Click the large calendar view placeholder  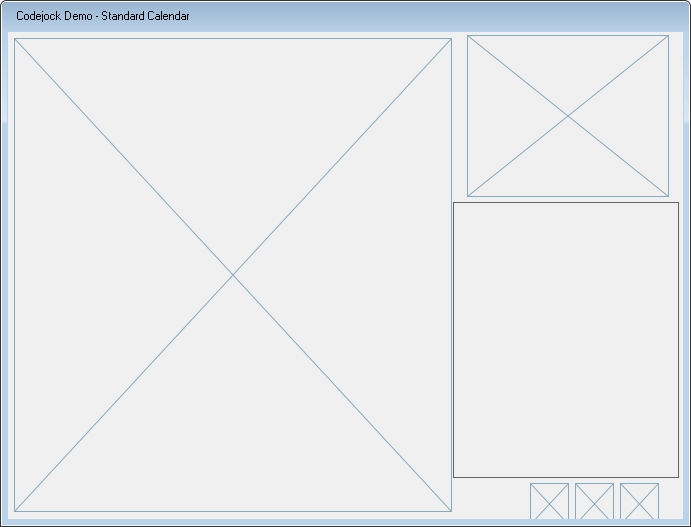[x=233, y=275]
